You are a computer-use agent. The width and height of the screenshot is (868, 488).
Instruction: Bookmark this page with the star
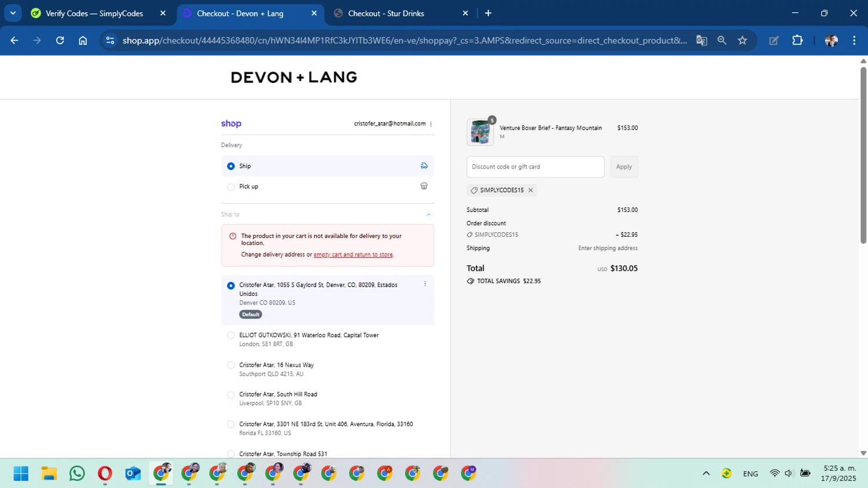tap(742, 41)
